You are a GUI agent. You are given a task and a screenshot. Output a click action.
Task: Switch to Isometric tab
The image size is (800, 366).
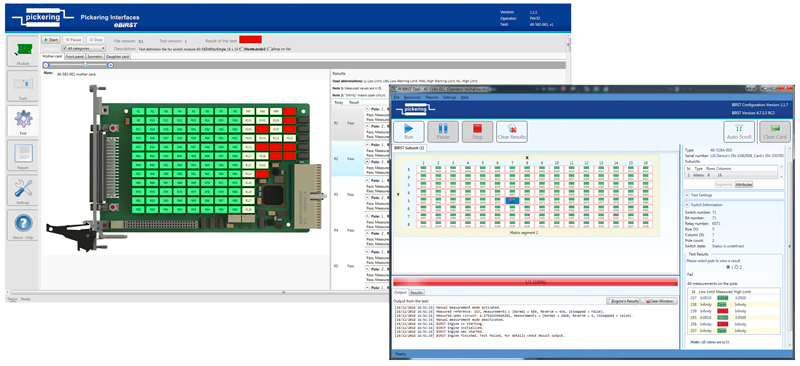(95, 56)
